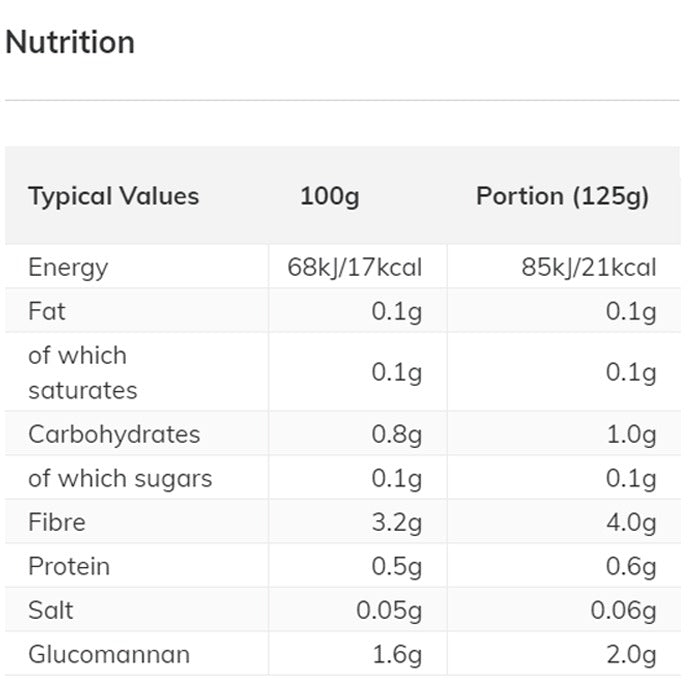
Task: Click the 4.0g fibre portion value
Action: click(x=631, y=522)
